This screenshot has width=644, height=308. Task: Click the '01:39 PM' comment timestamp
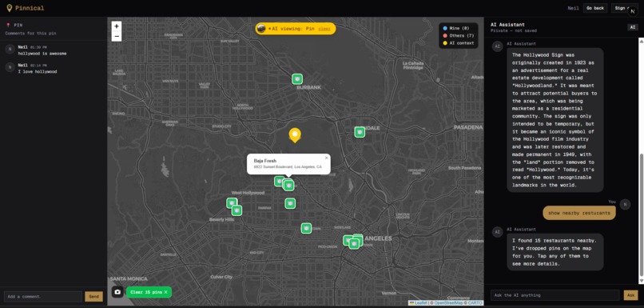(x=38, y=47)
